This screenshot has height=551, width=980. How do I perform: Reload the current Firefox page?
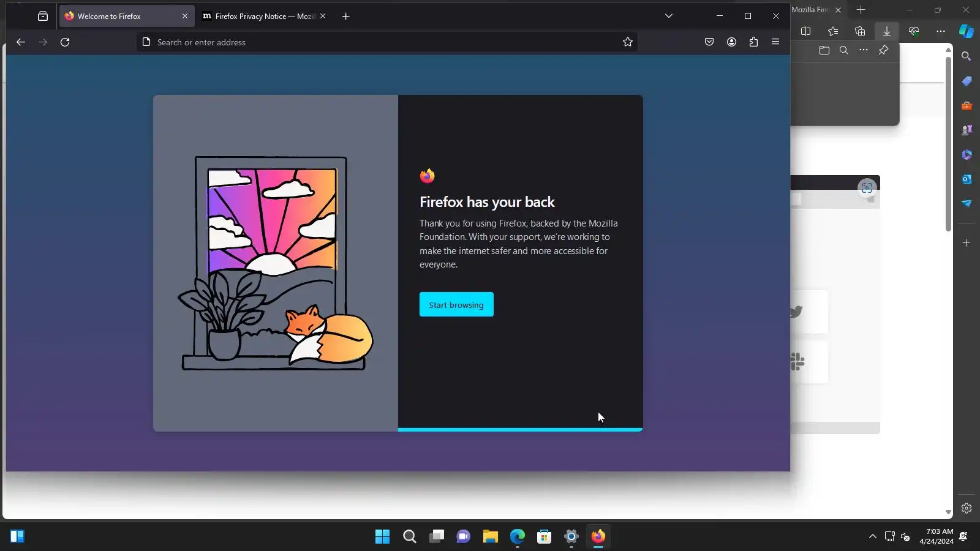coord(65,42)
